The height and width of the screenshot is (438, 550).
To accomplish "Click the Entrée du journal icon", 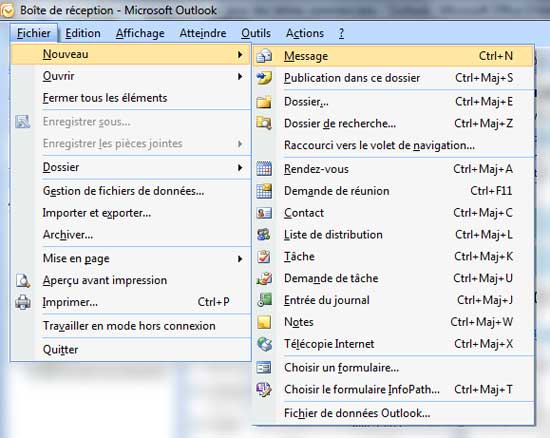I will coord(264,300).
